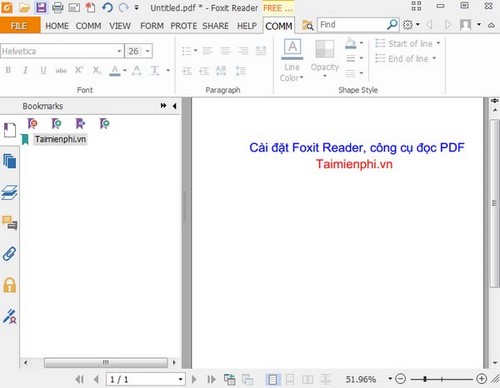500x388 pixels.
Task: Toggle underline formatting
Action: pyautogui.click(x=43, y=70)
